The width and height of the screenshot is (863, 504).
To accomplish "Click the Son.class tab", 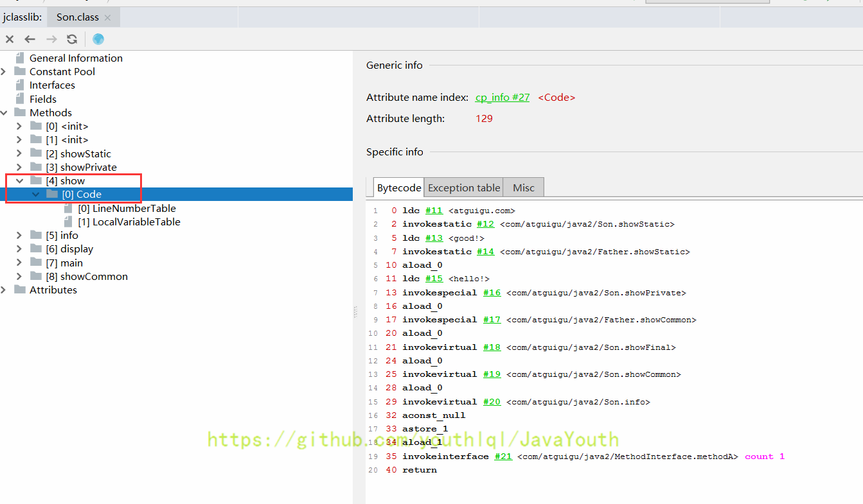I will pos(77,17).
